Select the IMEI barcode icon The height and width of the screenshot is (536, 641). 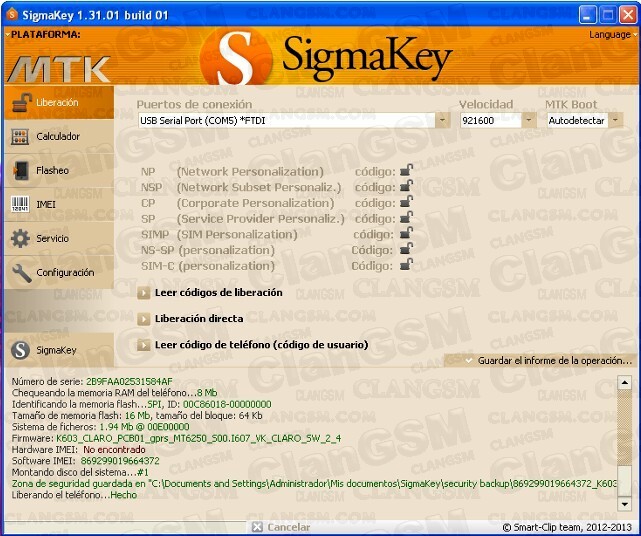(20, 204)
